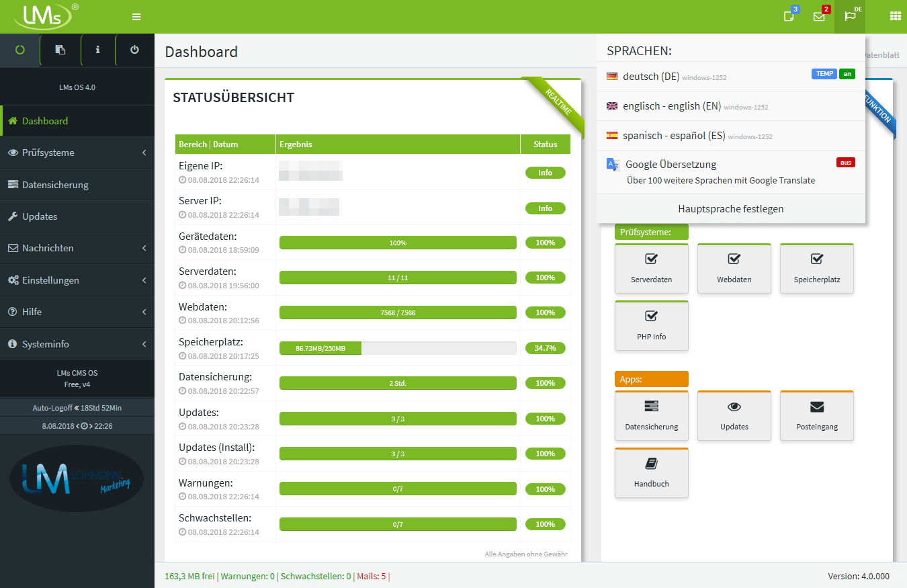Open mail icon with red badge 2
The width and height of the screenshot is (907, 588).
819,16
